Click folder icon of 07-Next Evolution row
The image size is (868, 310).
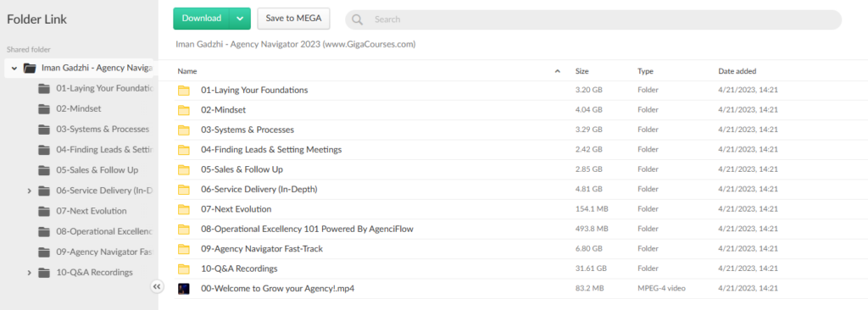click(x=184, y=210)
